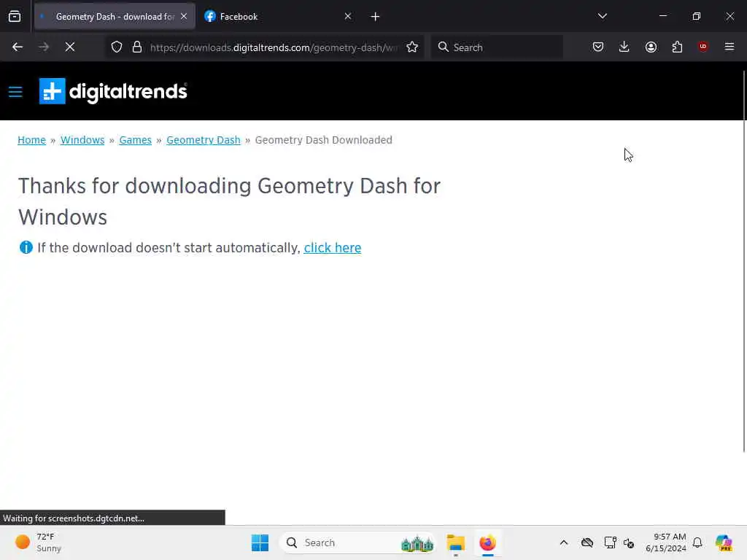This screenshot has height=560, width=747.
Task: Click the taskbar Search box
Action: [358, 542]
